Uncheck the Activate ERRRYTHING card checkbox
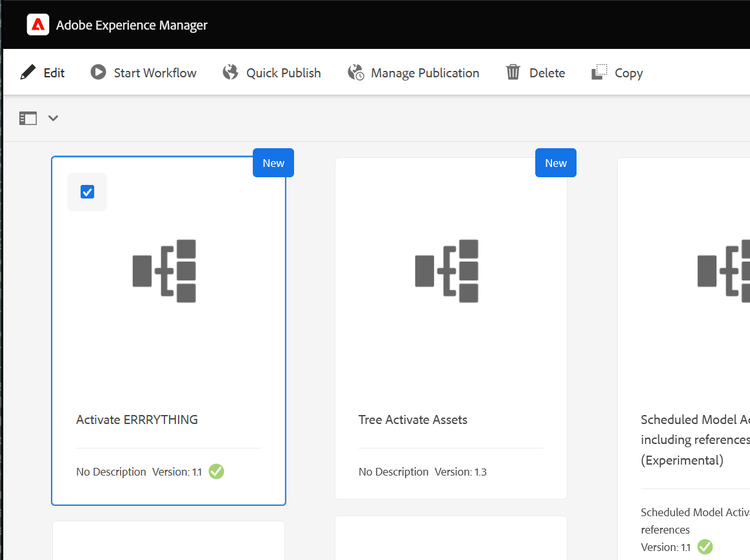Screen dimensions: 750x560 coord(87,192)
